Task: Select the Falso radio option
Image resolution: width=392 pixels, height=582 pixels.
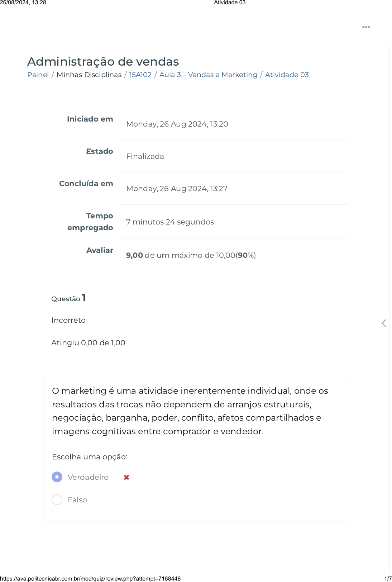Action: [x=57, y=500]
